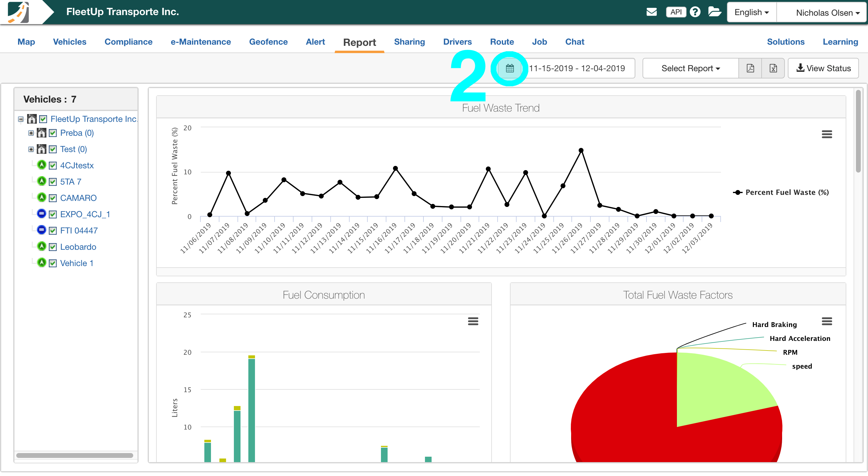Click the Vehicle 1 green status icon
The width and height of the screenshot is (868, 476).
(42, 262)
